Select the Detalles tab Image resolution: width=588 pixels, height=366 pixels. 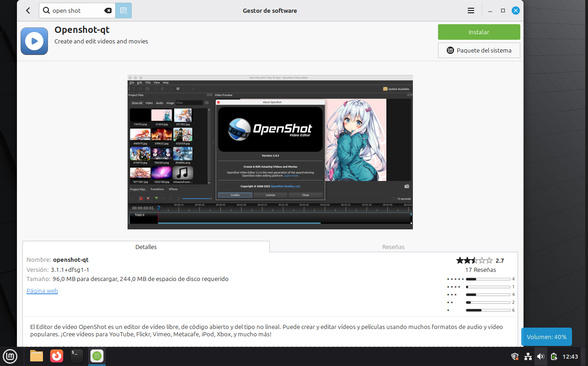(146, 247)
